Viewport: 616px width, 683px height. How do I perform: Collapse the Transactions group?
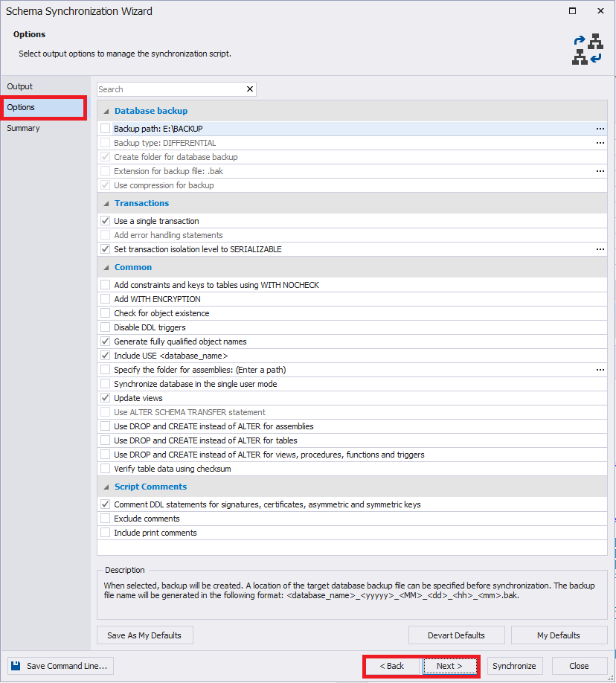tap(106, 203)
